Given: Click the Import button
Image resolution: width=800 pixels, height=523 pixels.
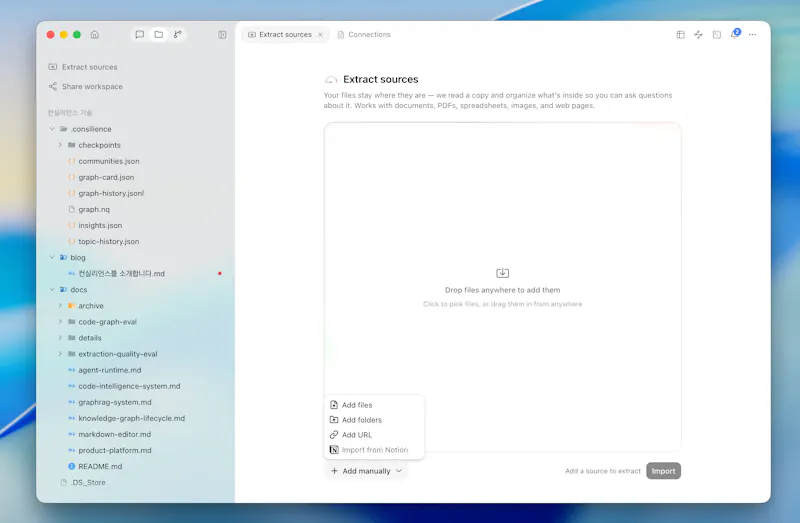Looking at the screenshot, I should (x=663, y=471).
